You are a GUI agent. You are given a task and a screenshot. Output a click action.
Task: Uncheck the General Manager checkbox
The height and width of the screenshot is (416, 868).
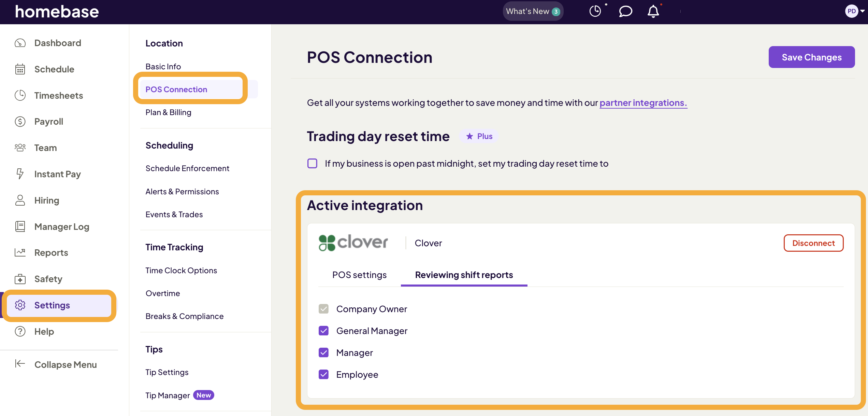coord(323,331)
